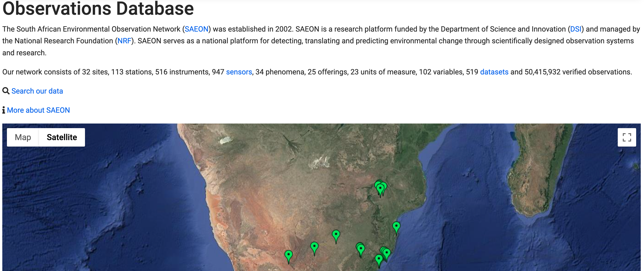This screenshot has height=271, width=644.
Task: Click the info icon next to More about SAEON
Action: (3, 110)
